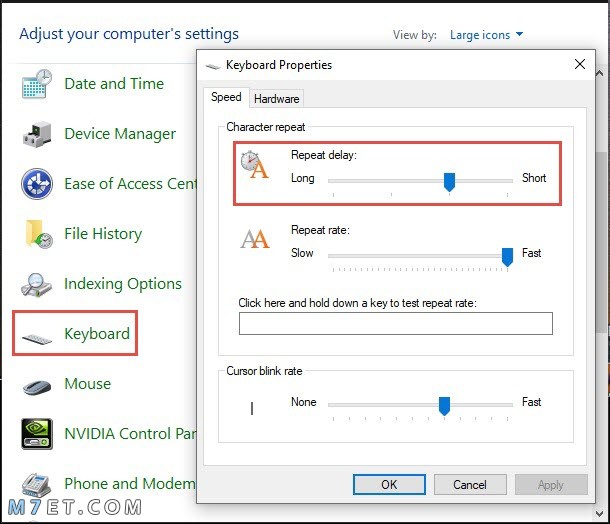Image resolution: width=610 pixels, height=524 pixels.
Task: Close the Keyboard Properties dialog
Action: click(x=580, y=64)
